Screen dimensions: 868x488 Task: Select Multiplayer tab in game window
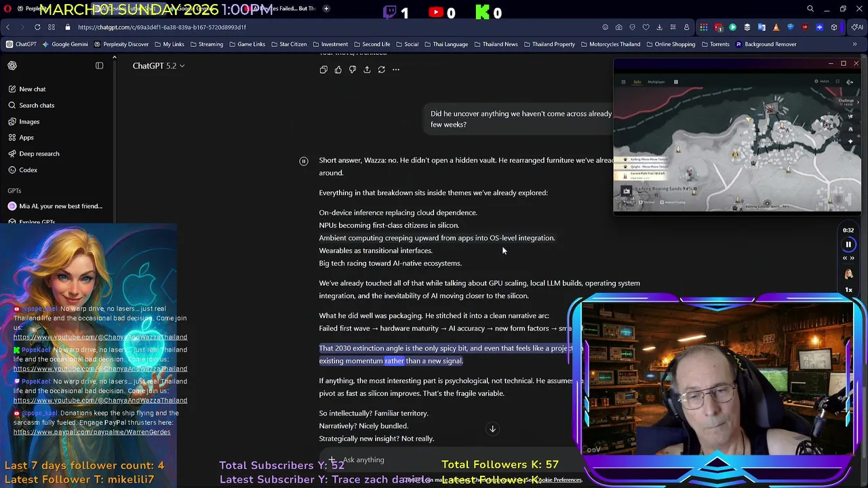(656, 82)
